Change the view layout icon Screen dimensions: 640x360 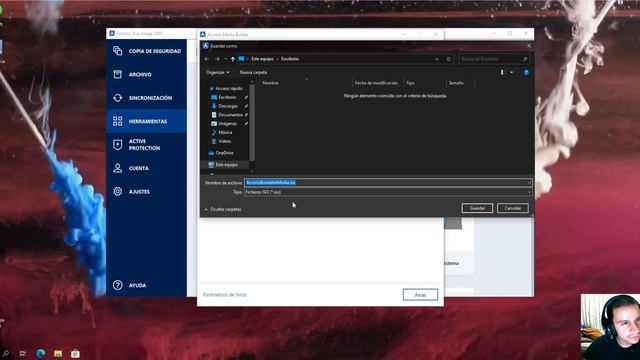point(502,72)
